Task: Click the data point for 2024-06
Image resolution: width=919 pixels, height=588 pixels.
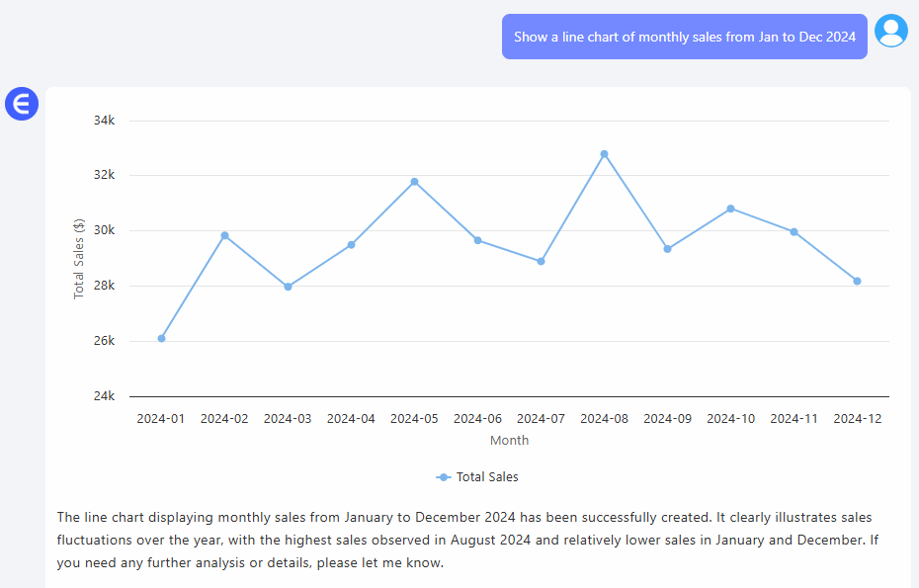Action: tap(477, 239)
